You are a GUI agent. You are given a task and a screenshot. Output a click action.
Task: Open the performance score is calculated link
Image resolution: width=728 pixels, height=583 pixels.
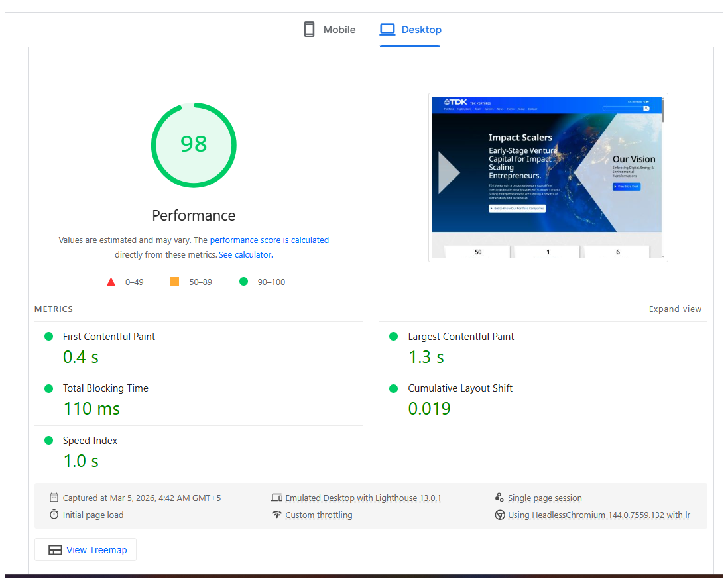pos(269,240)
